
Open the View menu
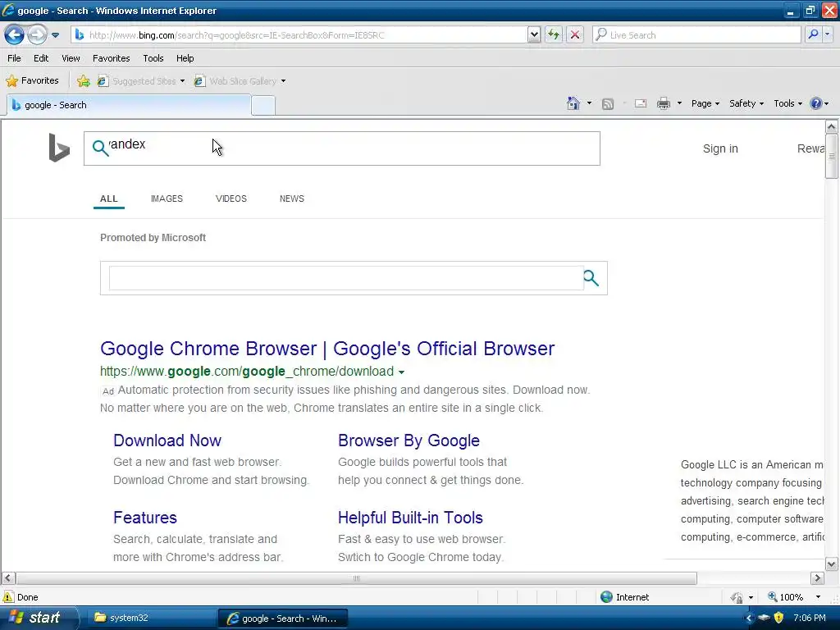pos(71,58)
